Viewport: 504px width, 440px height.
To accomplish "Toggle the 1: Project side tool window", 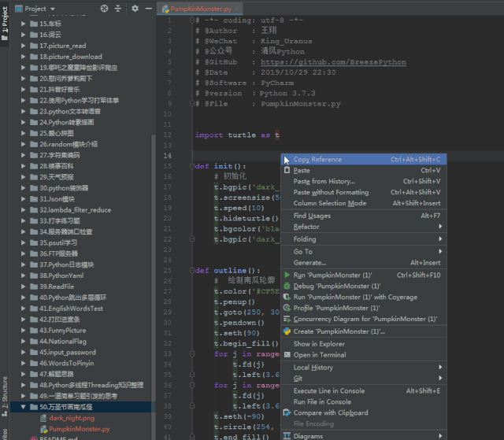I will pos(5,23).
